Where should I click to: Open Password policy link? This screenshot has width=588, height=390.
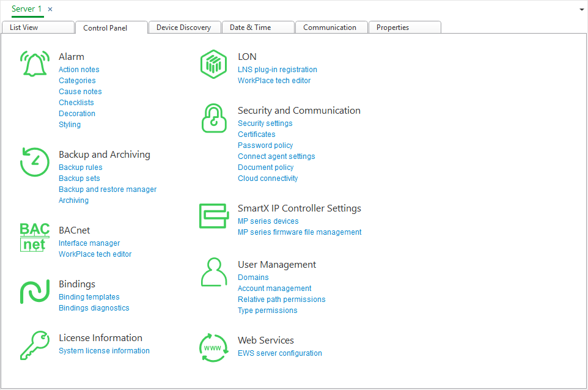click(265, 145)
